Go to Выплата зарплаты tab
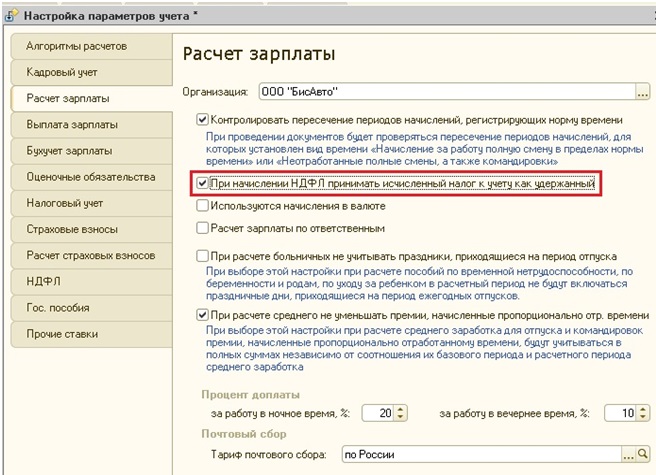This screenshot has height=475, width=656. (91, 124)
